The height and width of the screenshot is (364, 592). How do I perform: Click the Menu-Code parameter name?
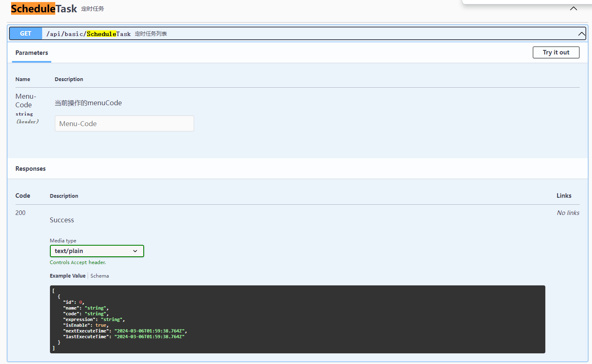coord(26,101)
